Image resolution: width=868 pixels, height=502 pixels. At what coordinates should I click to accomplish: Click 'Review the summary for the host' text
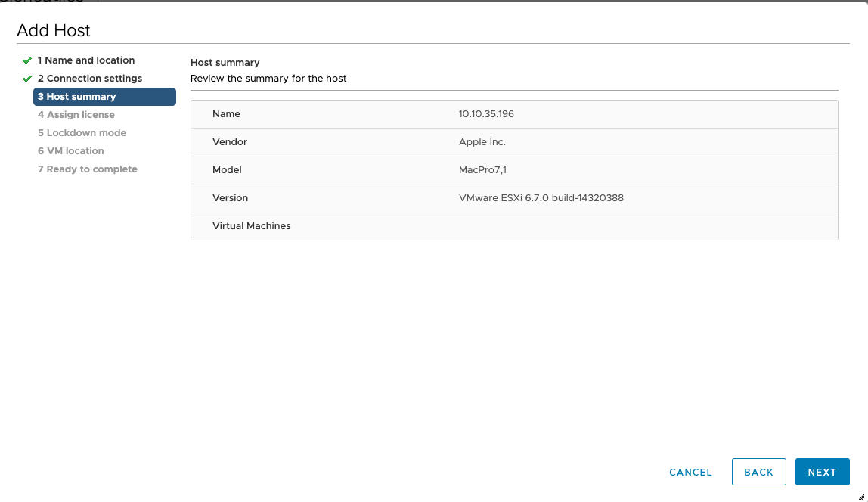[268, 79]
